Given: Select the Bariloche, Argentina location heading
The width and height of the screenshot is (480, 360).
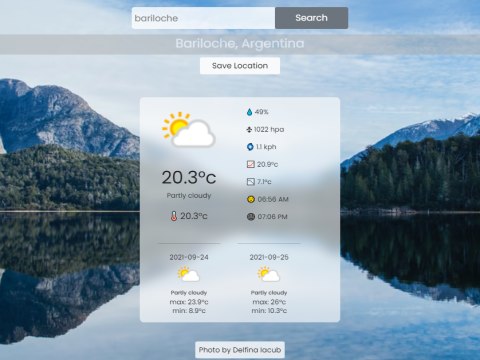Looking at the screenshot, I should [240, 44].
